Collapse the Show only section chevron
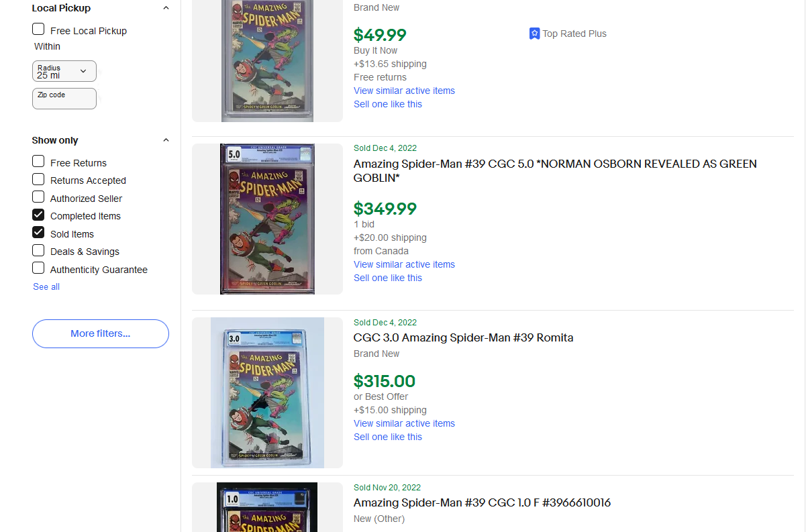806x532 pixels. [x=166, y=140]
